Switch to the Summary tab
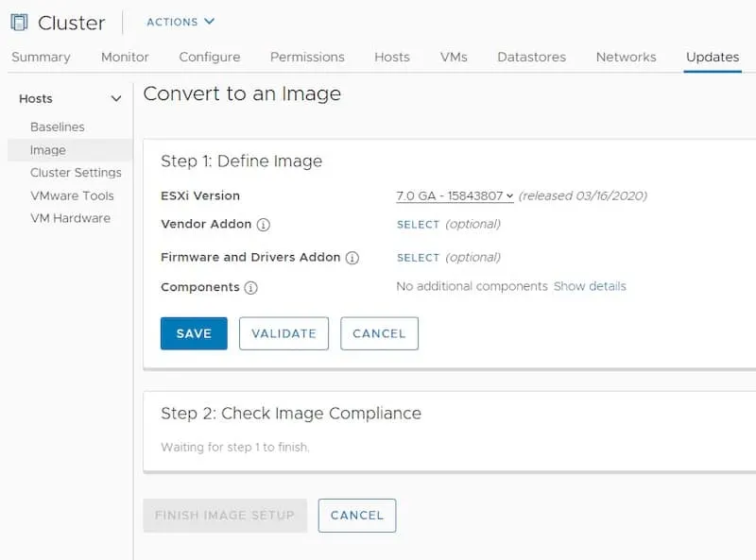 [41, 57]
